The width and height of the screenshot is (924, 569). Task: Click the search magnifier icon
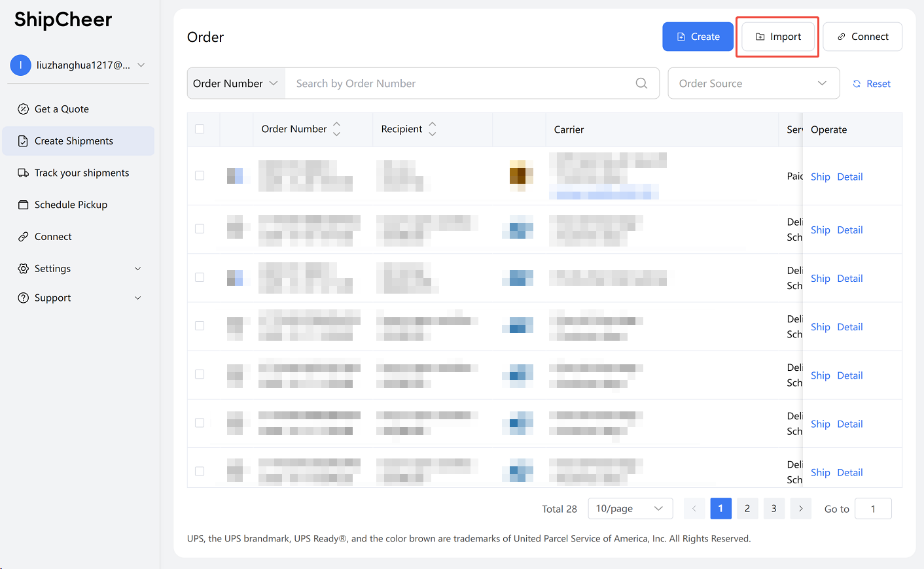(641, 83)
